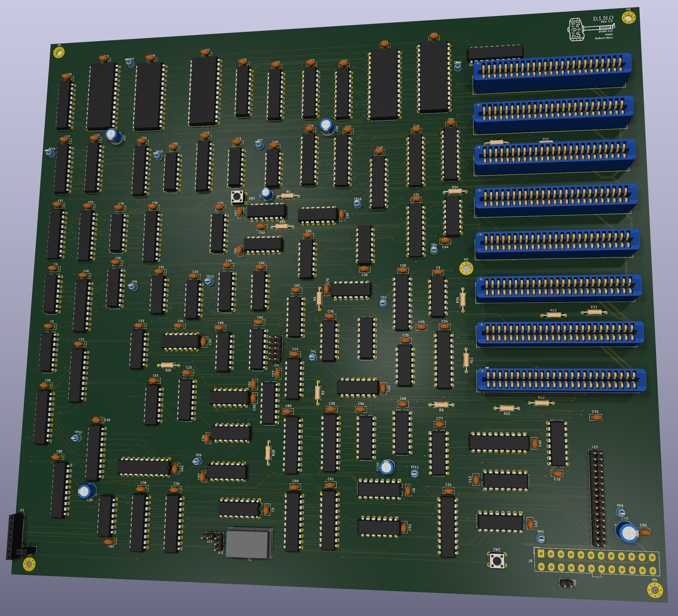Click the "D.I.N.O" silkscreen title
This screenshot has height=616, width=678.
603,18
